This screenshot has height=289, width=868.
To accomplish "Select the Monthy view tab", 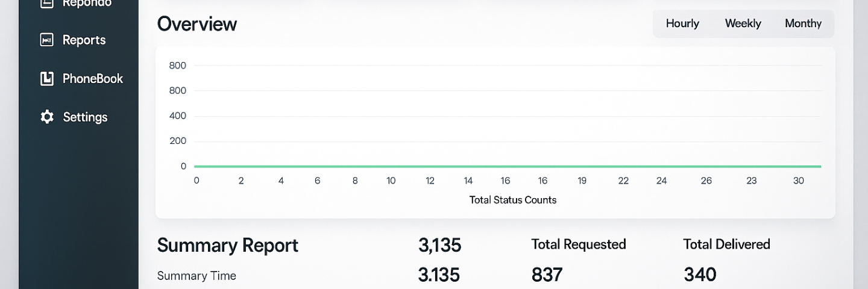I will [803, 23].
